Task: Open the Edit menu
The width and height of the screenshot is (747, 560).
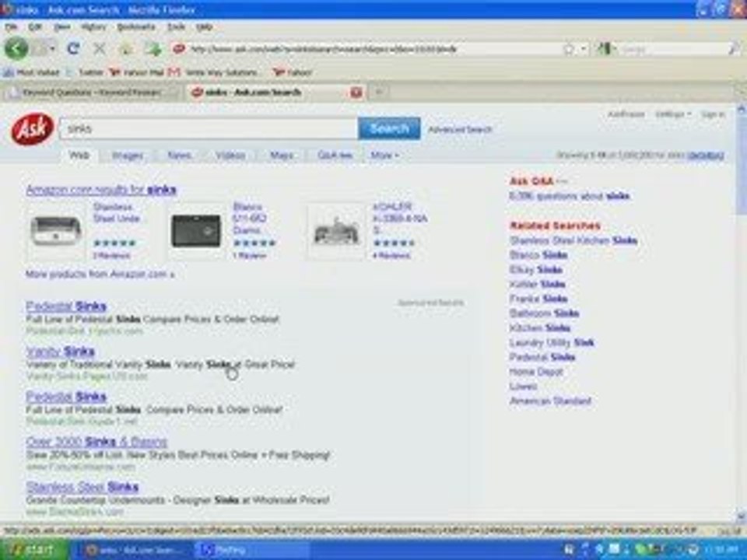Action: click(35, 27)
